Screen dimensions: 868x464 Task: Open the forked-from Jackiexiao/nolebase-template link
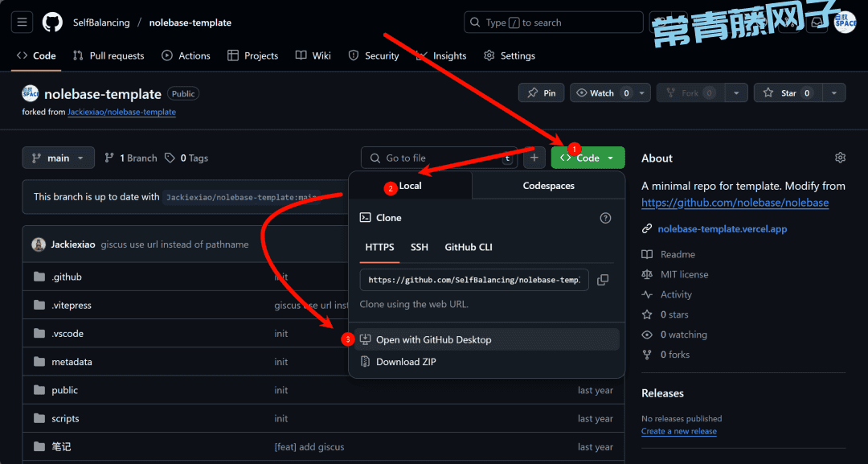tap(122, 112)
